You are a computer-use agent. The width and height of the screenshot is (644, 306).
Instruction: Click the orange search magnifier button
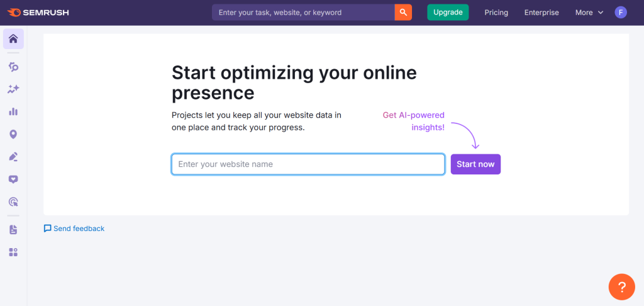[403, 12]
